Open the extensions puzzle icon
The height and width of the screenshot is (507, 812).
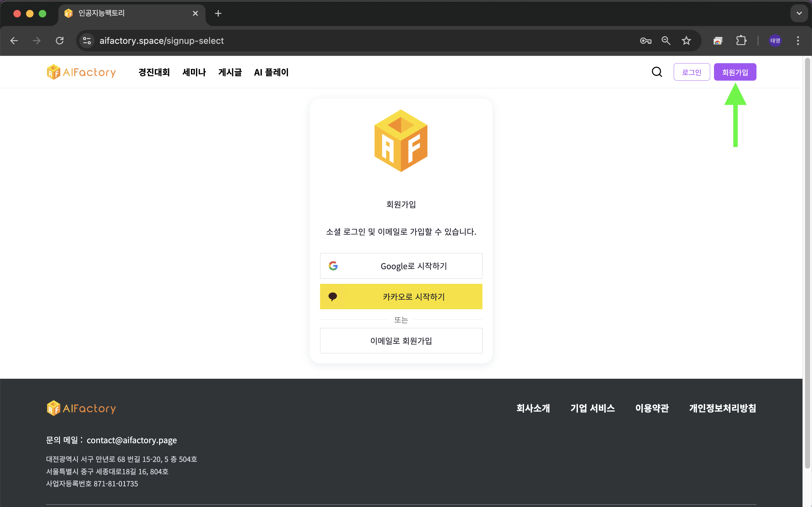pos(741,41)
